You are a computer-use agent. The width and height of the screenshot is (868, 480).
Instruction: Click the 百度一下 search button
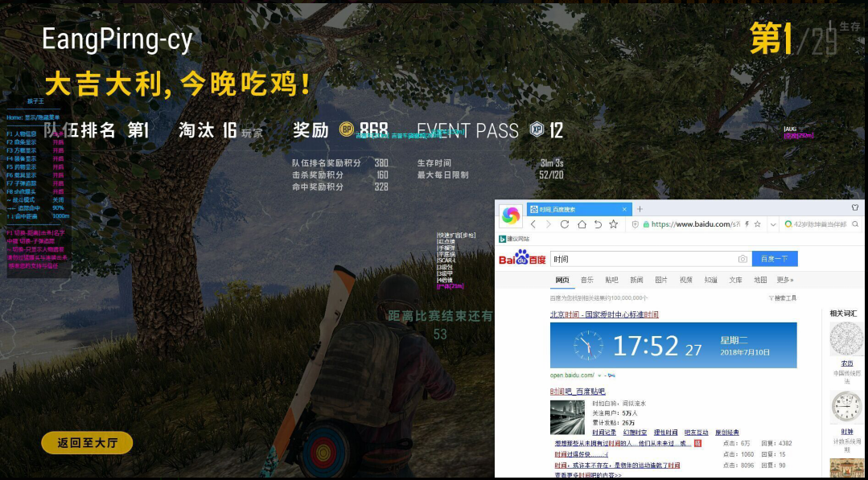click(x=775, y=259)
